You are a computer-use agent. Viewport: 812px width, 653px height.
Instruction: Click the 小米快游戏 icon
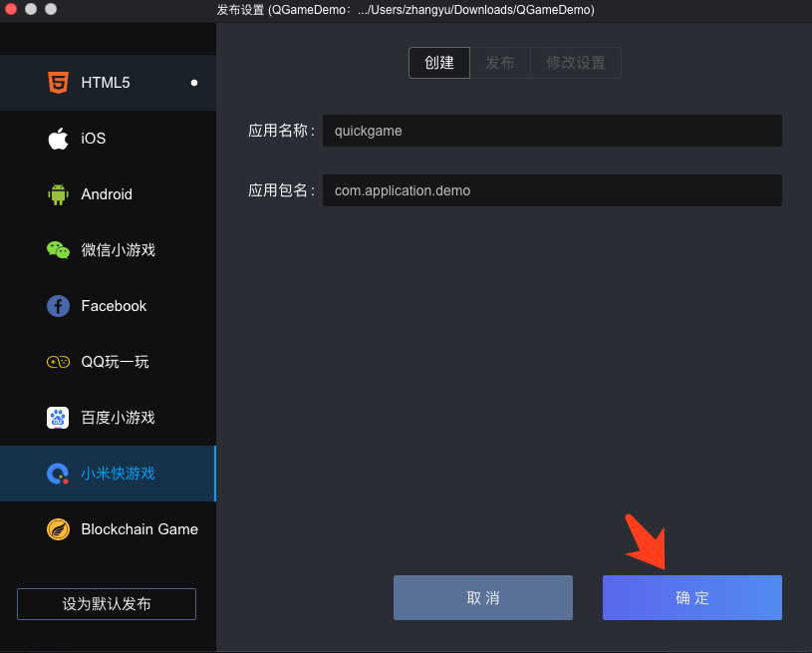(x=59, y=474)
